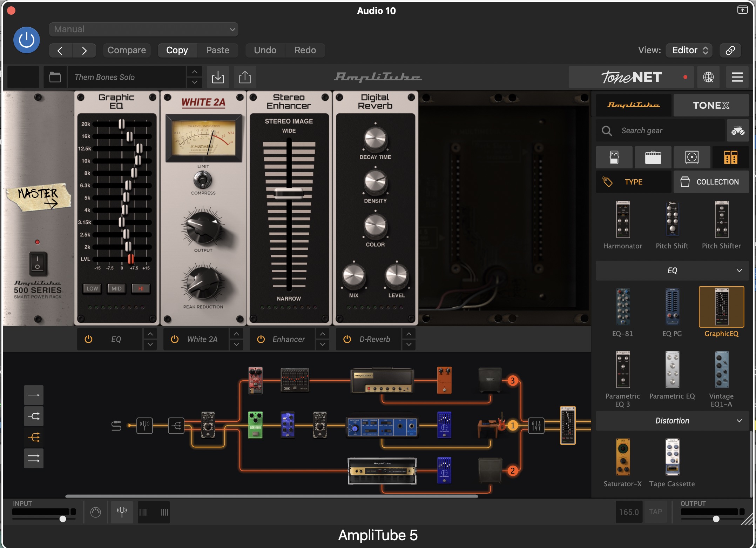Open the Manual preset dropdown
This screenshot has height=548, width=756.
[x=144, y=29]
